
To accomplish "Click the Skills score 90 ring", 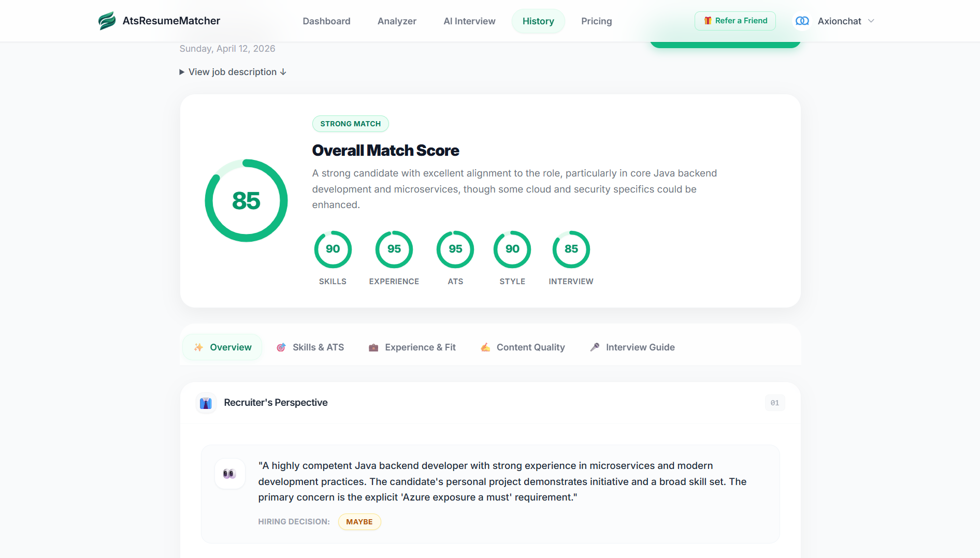I will pyautogui.click(x=333, y=249).
